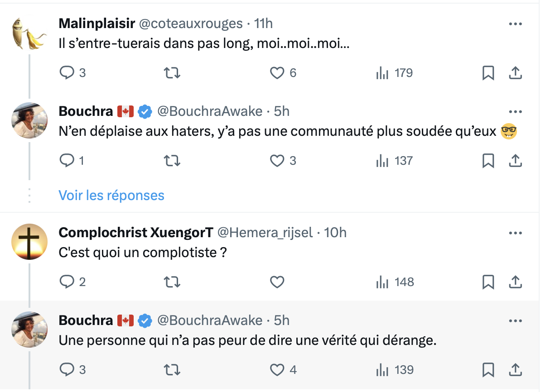Click Malinplaisir's banana avatar
Viewport: 541px width, 392px height.
29,33
